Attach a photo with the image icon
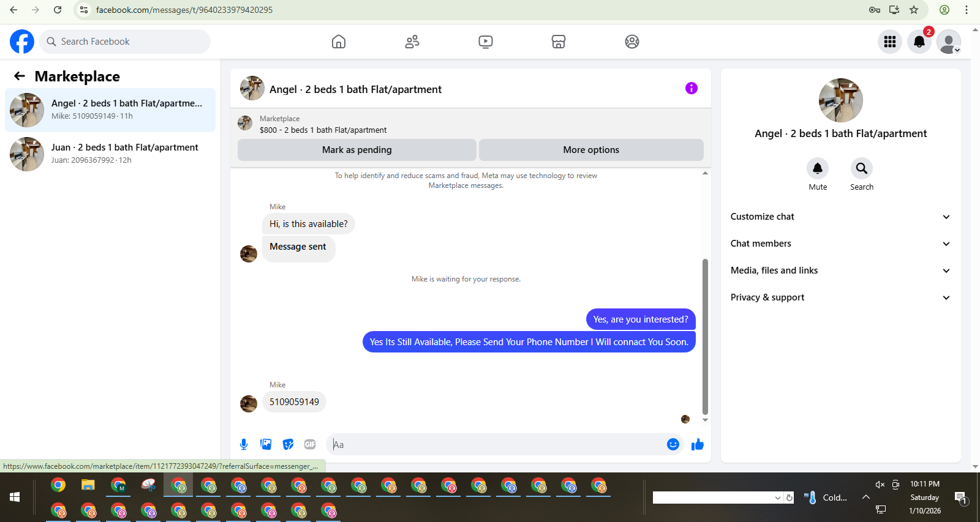Screen dimensions: 980x522 (266, 444)
